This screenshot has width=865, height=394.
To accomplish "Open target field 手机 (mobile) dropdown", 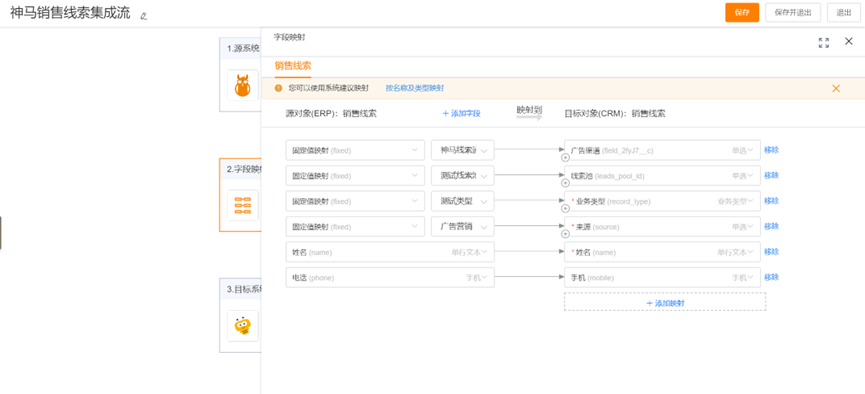I will coord(662,278).
